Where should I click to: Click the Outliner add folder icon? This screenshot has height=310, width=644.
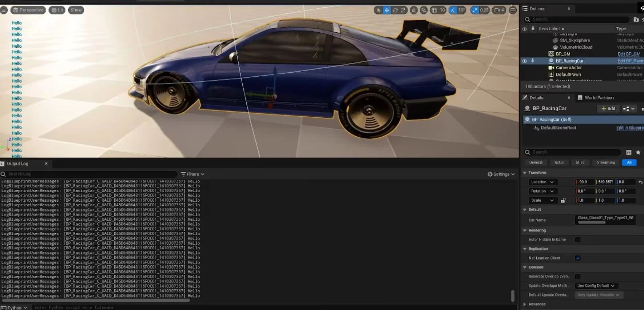[636, 19]
